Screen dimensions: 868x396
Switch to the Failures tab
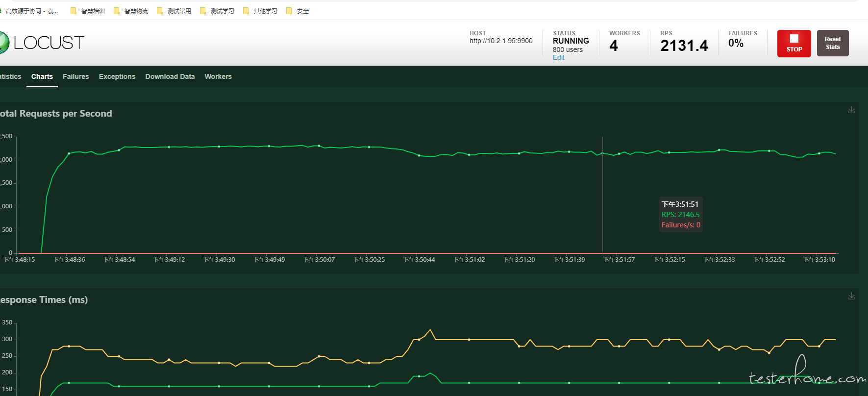[76, 76]
